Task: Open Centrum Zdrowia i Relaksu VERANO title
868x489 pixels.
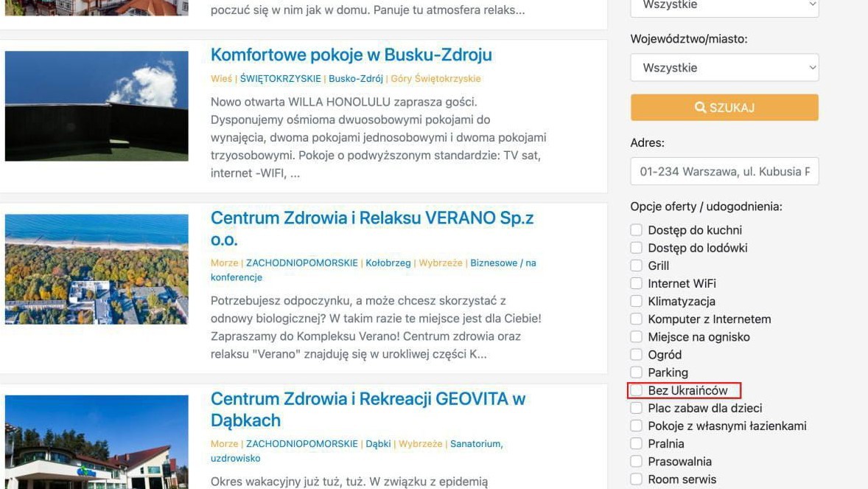Action: (x=371, y=229)
